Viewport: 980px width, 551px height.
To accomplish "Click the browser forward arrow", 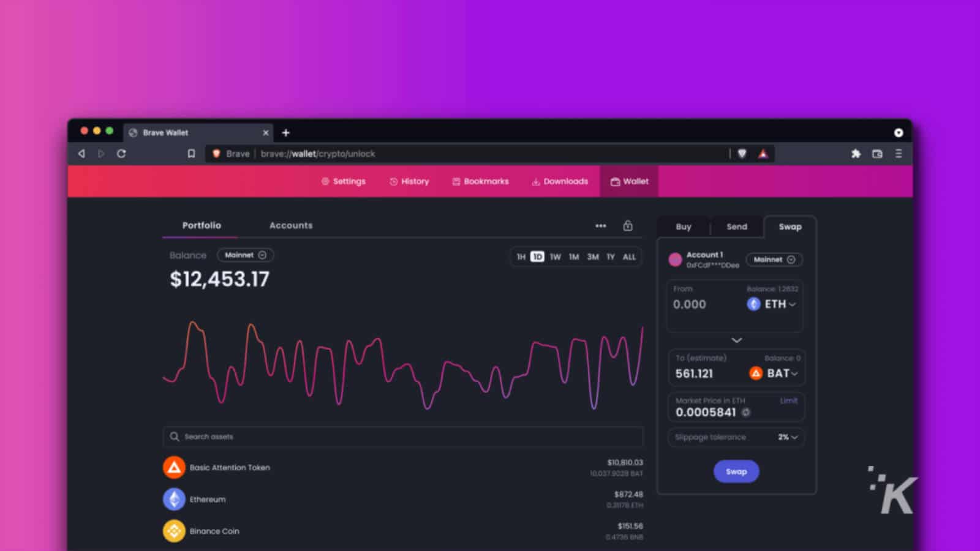I will click(x=101, y=154).
